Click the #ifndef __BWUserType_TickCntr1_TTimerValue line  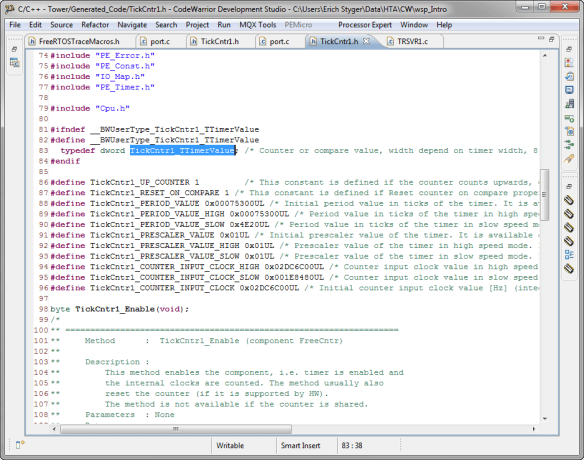click(x=155, y=130)
